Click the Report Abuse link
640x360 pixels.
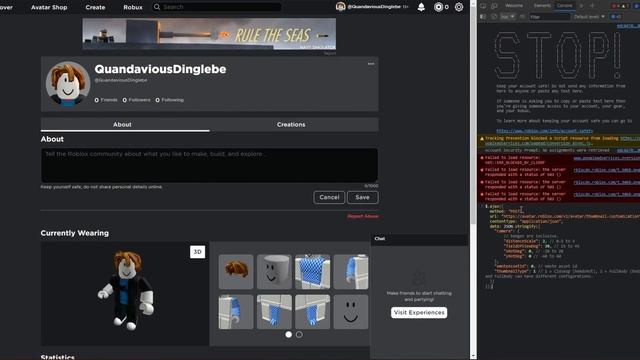click(x=363, y=216)
